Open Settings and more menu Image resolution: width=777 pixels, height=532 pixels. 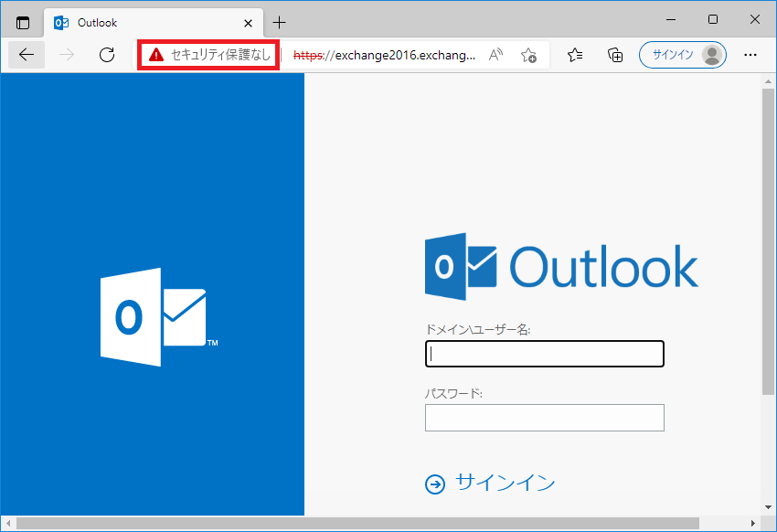[750, 55]
